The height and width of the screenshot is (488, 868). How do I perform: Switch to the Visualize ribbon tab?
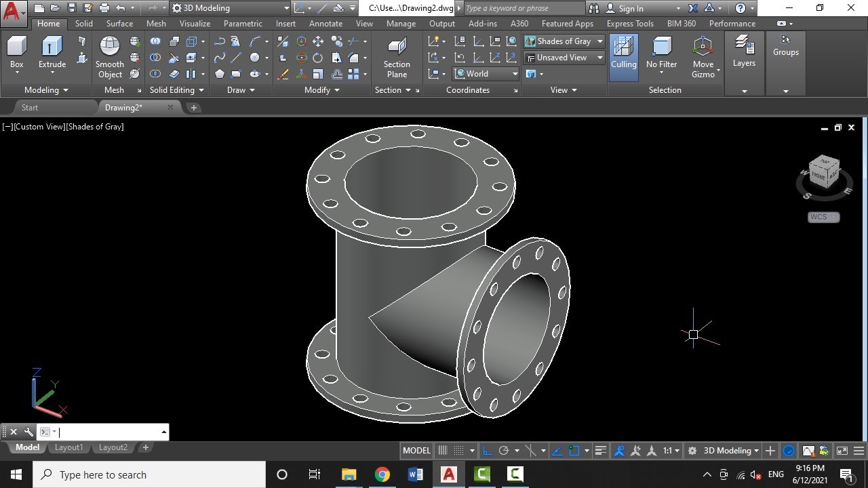195,23
